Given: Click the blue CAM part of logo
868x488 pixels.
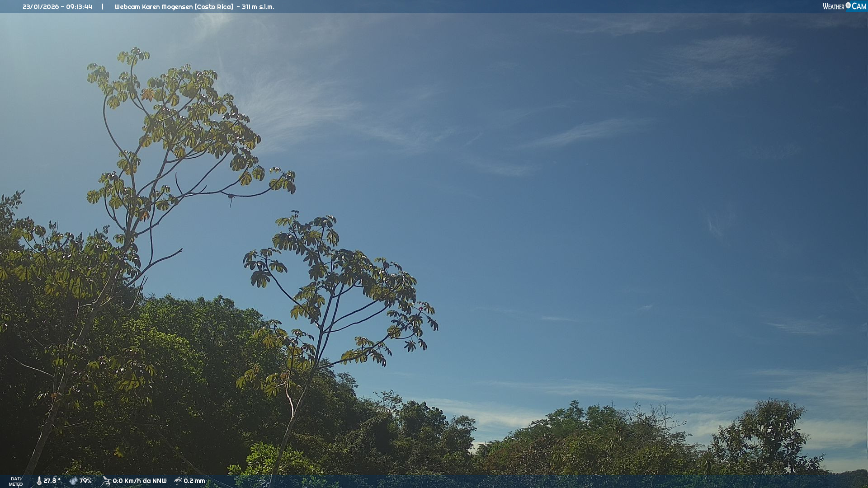Looking at the screenshot, I should tap(859, 6).
